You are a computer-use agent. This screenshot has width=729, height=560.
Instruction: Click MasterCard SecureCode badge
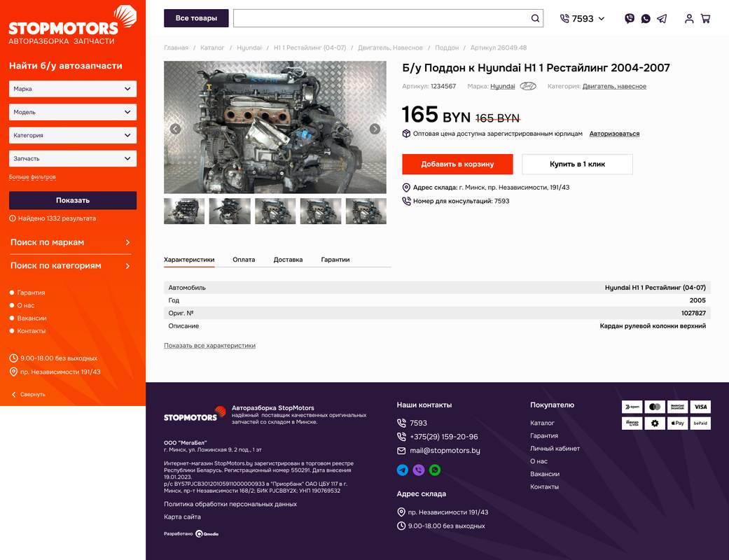pos(677,407)
